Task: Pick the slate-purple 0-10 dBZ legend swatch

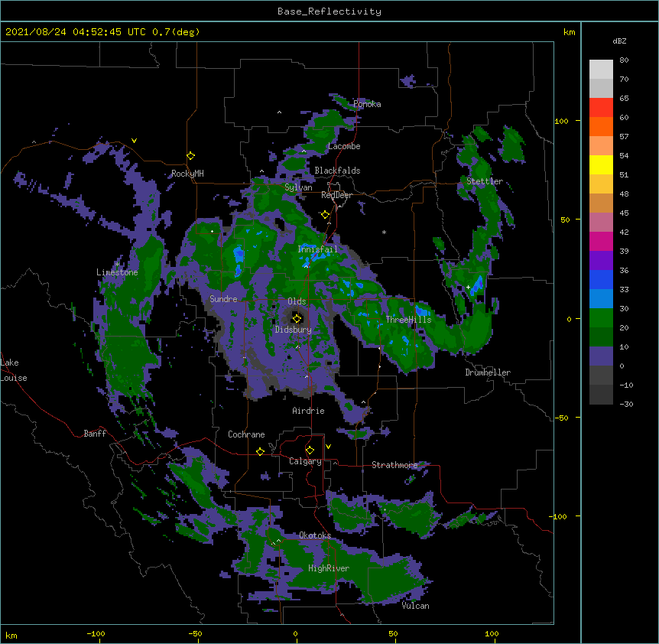Action: 601,356
